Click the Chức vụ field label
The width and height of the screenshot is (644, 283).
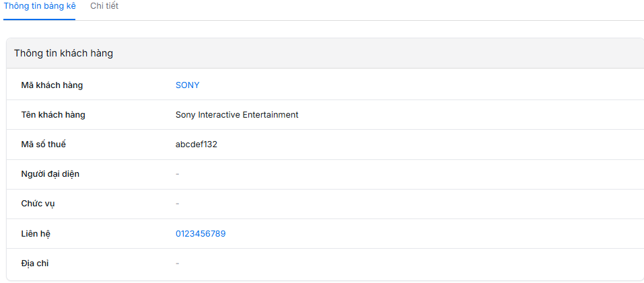coord(38,204)
